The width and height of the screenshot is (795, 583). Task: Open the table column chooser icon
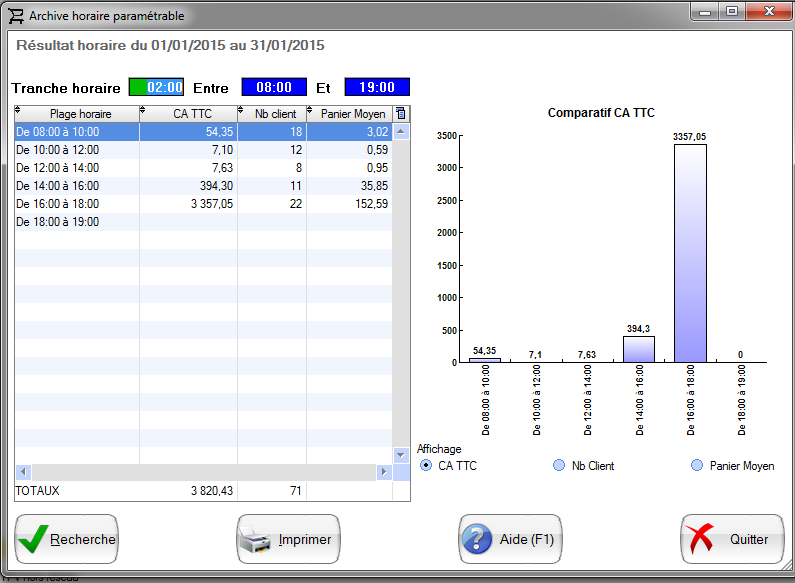[401, 113]
